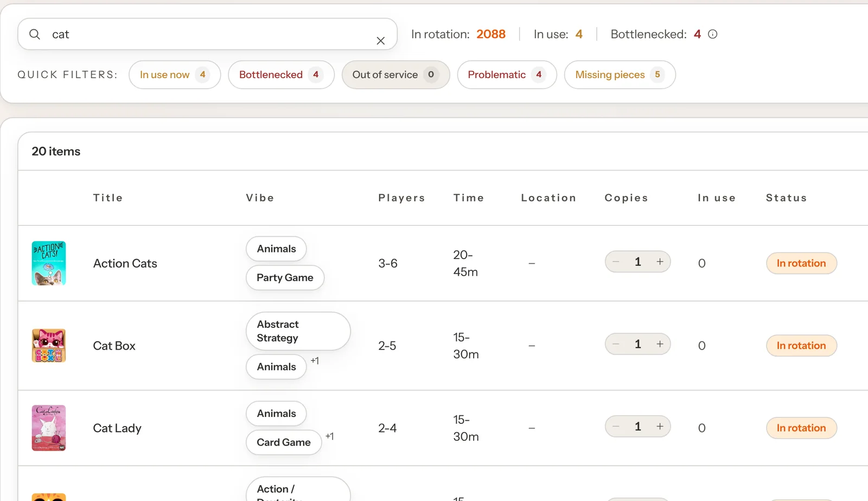
Task: Sort by the Copies column header
Action: click(627, 198)
